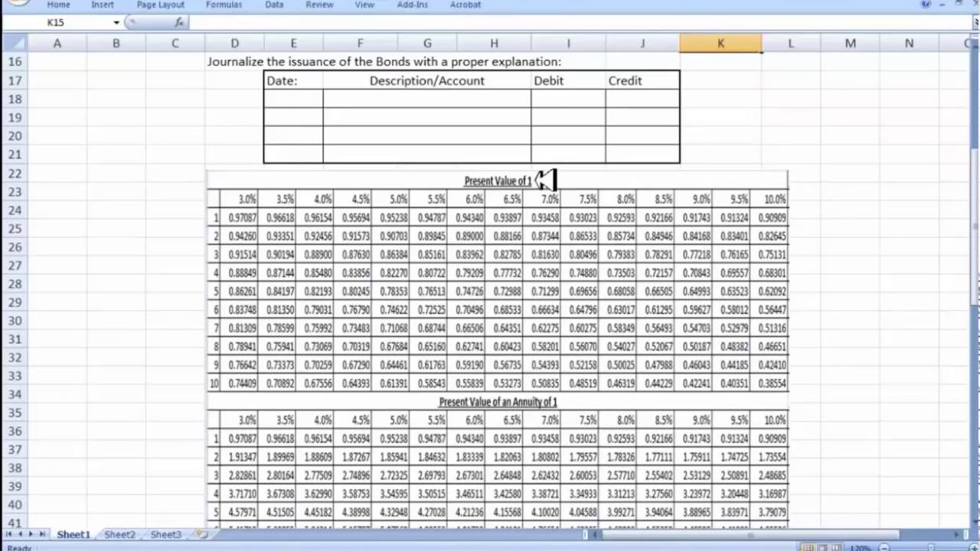Screen dimensions: 980x551
Task: Select column D header
Action: 234,44
